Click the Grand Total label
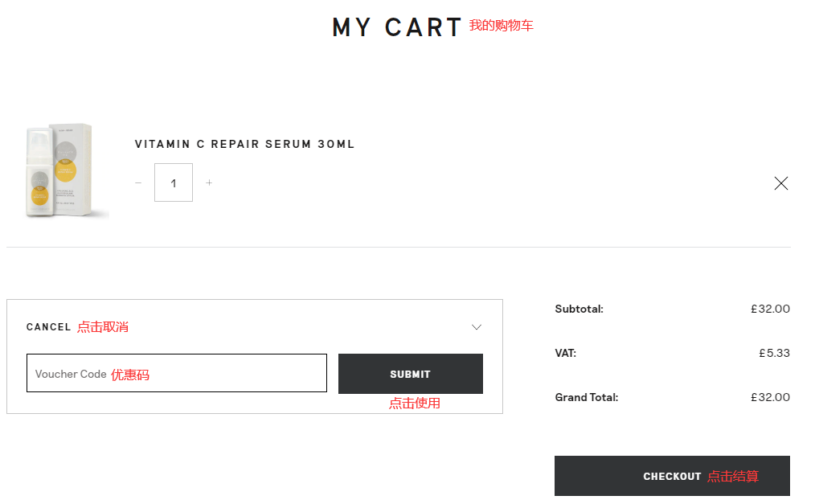Screen dimensions: 815x504 coord(586,397)
